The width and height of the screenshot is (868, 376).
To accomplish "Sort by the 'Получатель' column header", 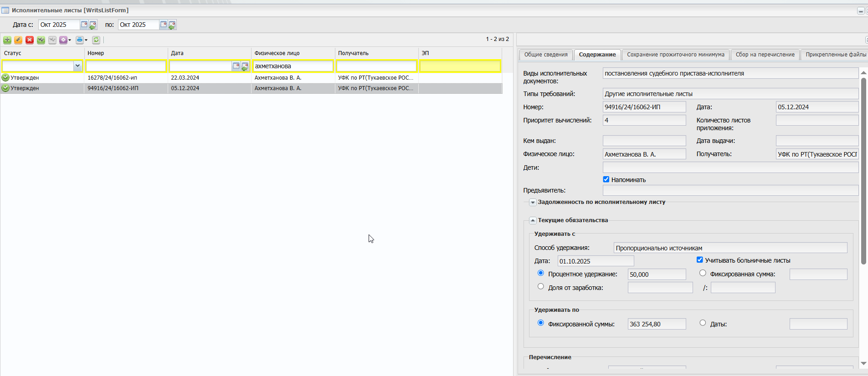I will click(x=376, y=53).
